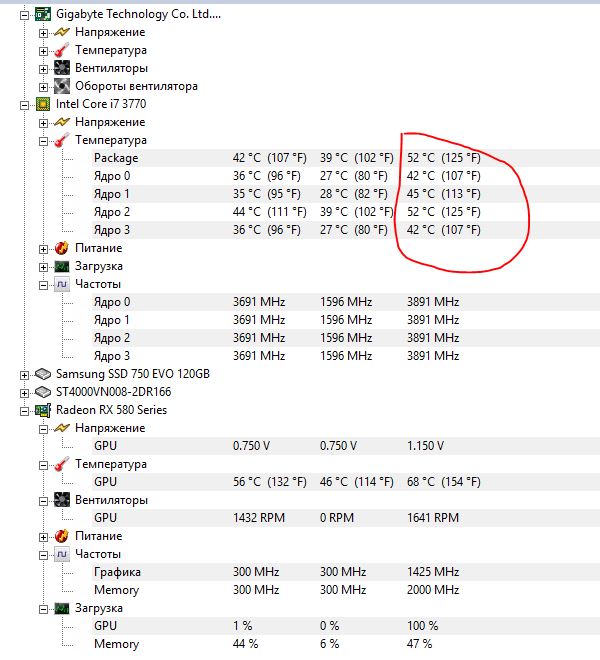
Task: Click the frequency icon beside the CPU's Частоты
Action: pyautogui.click(x=61, y=284)
